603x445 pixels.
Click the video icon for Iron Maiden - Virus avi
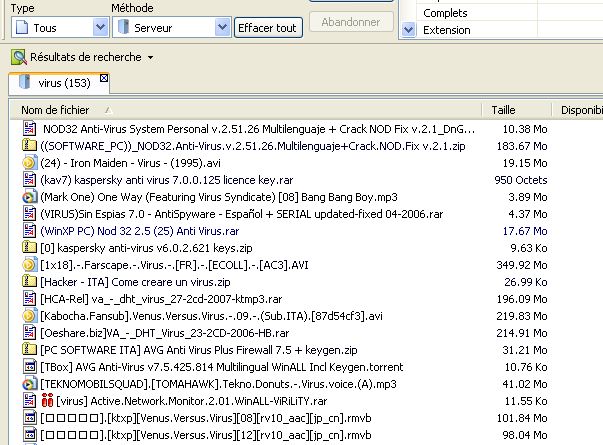tap(29, 163)
